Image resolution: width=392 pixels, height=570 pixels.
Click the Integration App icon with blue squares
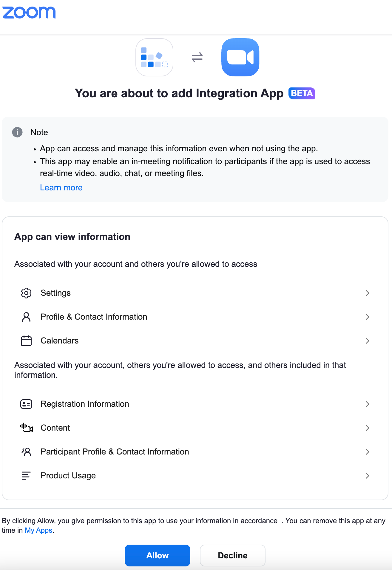coord(154,57)
